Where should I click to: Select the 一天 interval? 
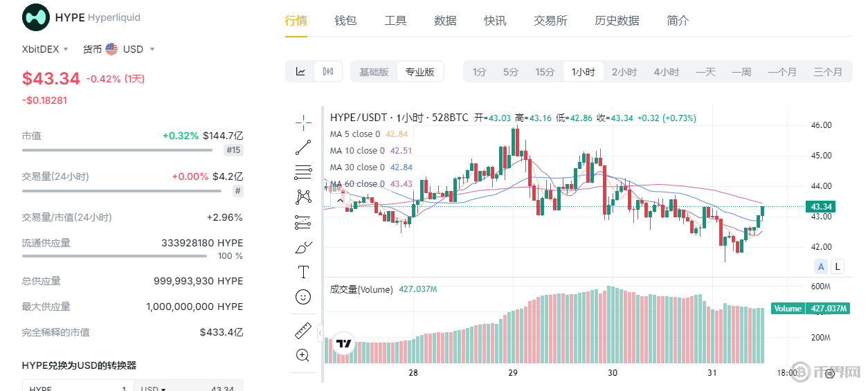click(705, 72)
